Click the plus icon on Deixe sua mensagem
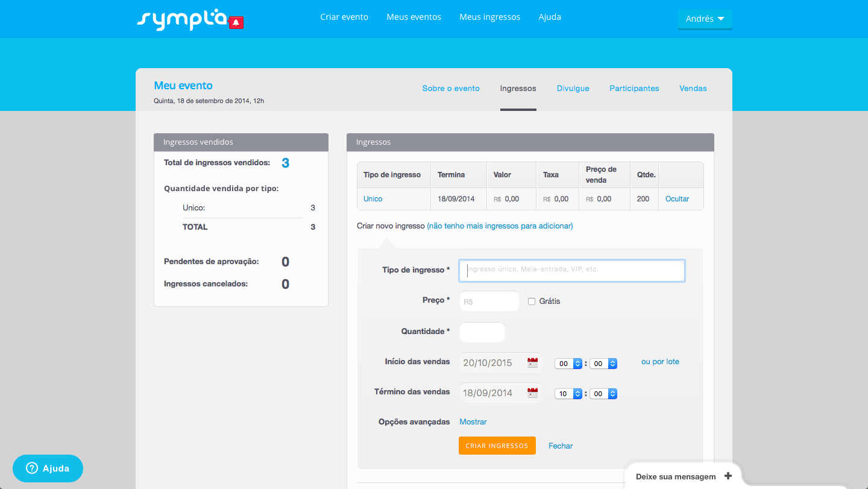Viewport: 868px width, 489px height. point(728,476)
